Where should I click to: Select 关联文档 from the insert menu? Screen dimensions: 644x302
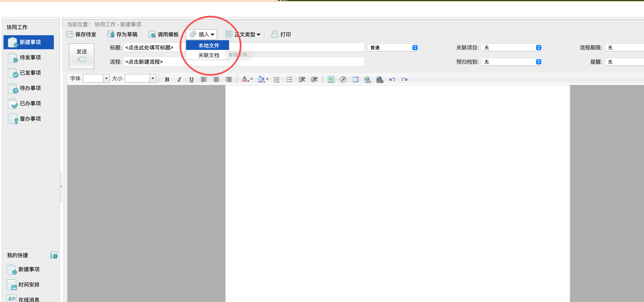208,55
